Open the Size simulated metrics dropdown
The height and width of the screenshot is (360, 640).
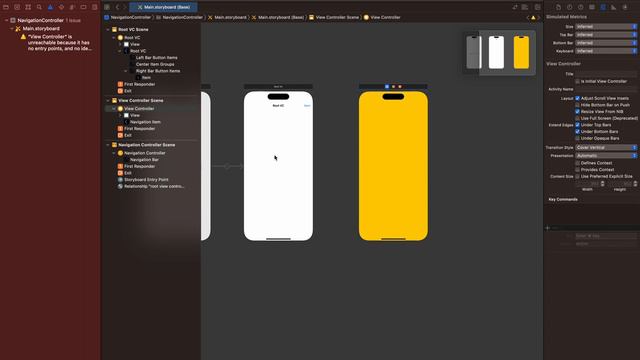[x=606, y=27]
